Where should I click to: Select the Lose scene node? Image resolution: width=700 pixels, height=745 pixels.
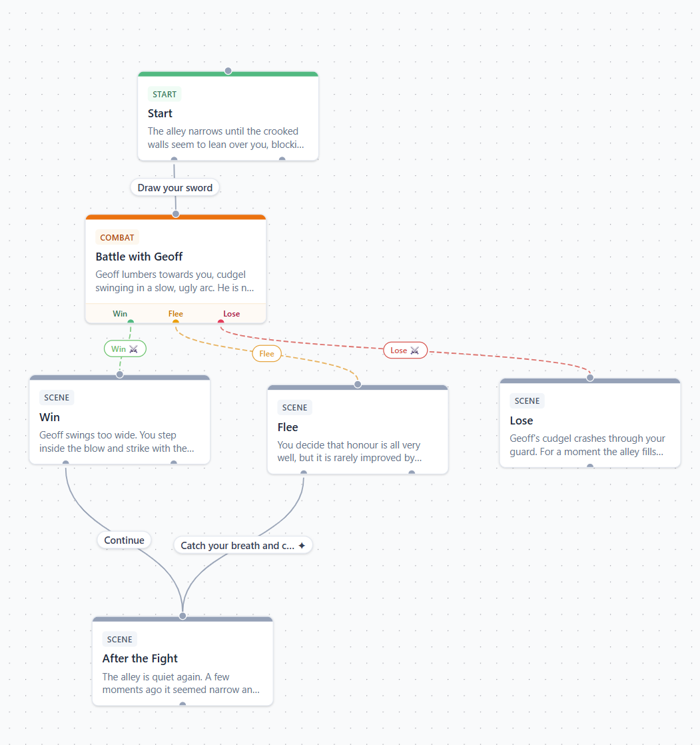[x=590, y=423]
